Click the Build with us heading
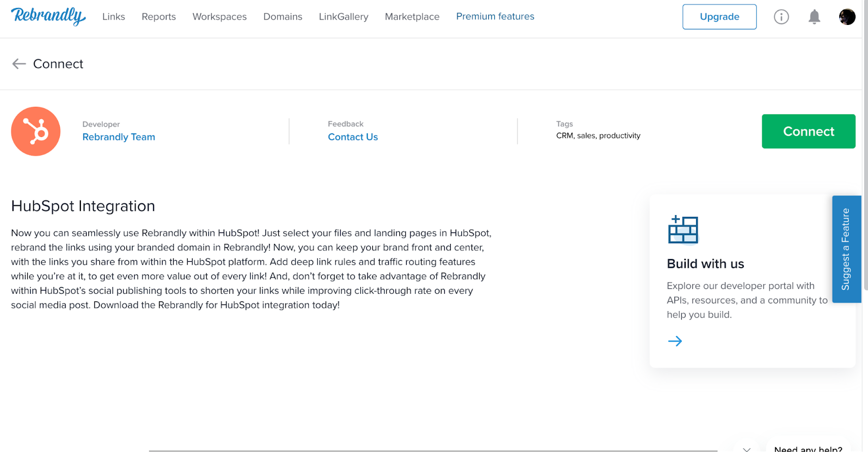The image size is (868, 452). 705,264
